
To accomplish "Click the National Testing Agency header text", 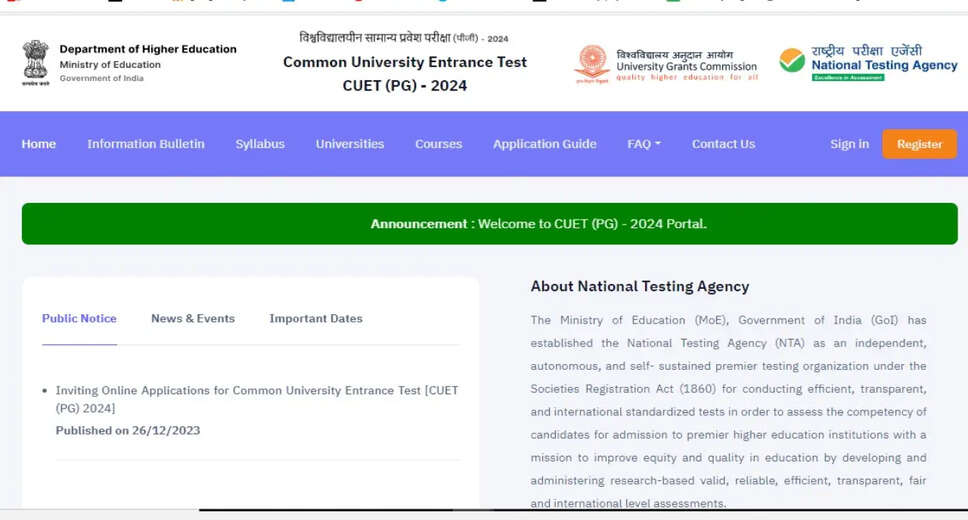I will pyautogui.click(x=884, y=65).
